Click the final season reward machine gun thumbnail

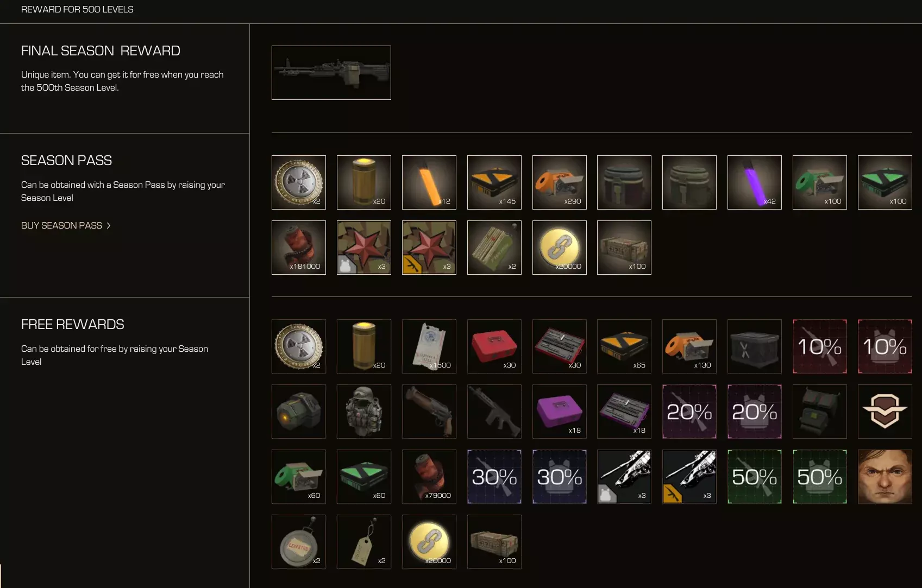coord(331,73)
